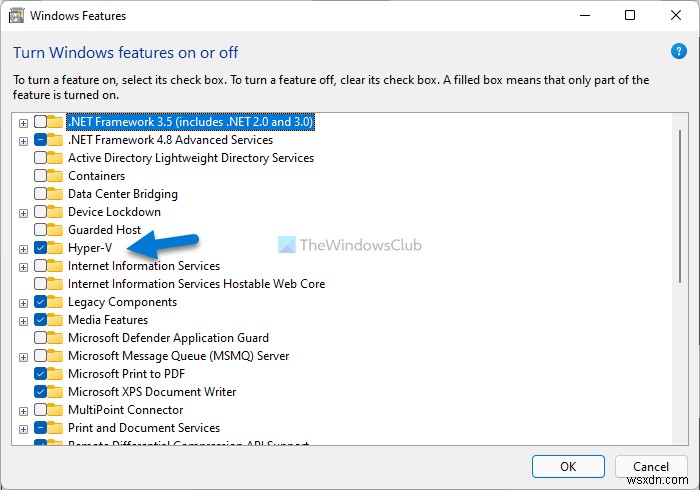This screenshot has width=700, height=490.
Task: Click the Active Directory Lightweight Directory Services folder icon
Action: click(57, 158)
